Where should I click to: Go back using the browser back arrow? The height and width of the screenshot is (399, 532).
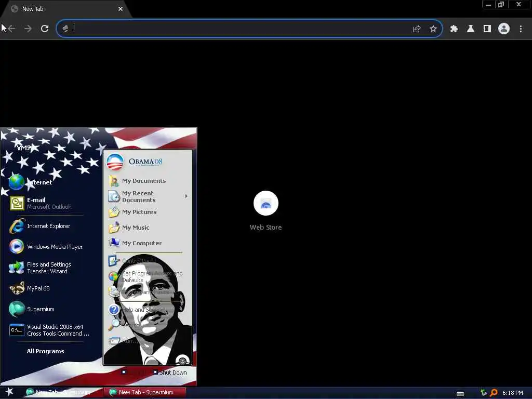11,29
